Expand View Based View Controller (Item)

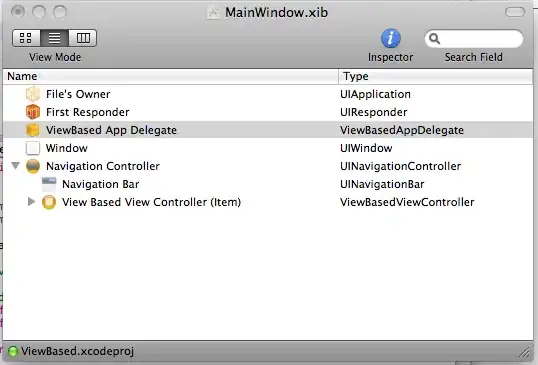[x=31, y=201]
